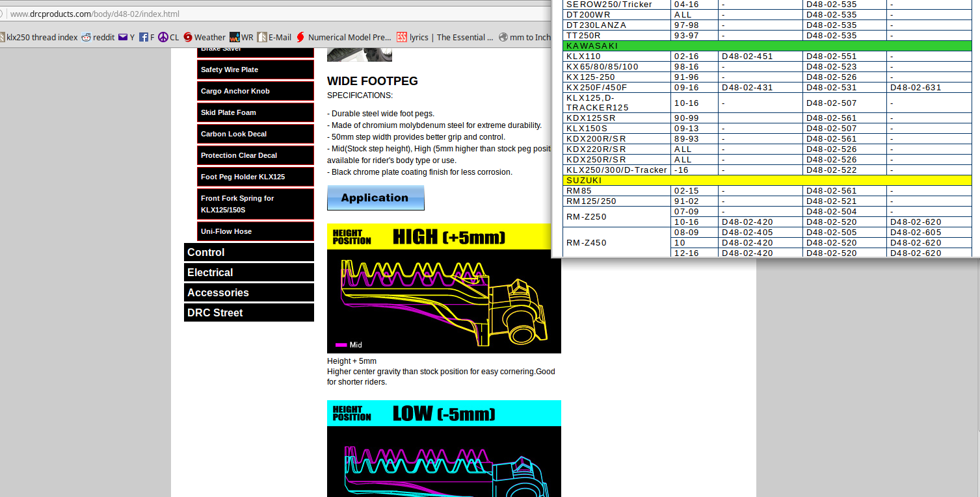
Task: Select the RM-Z250 model cell
Action: pos(616,216)
